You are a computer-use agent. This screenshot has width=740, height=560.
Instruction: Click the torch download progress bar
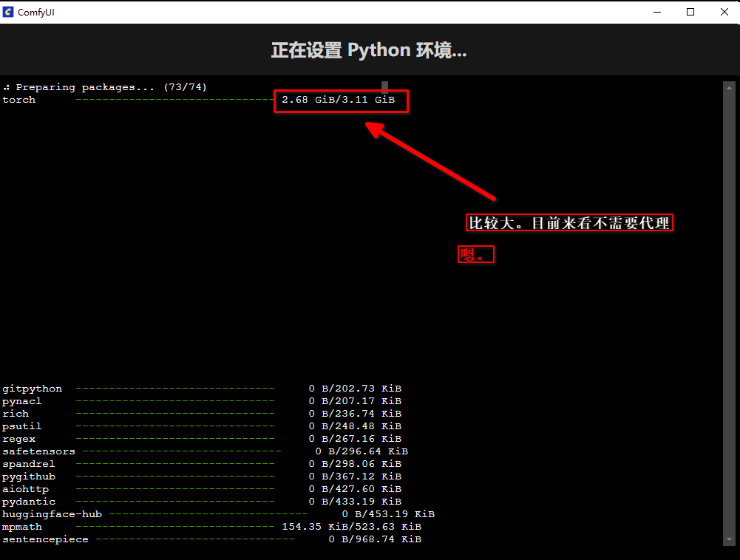point(175,100)
